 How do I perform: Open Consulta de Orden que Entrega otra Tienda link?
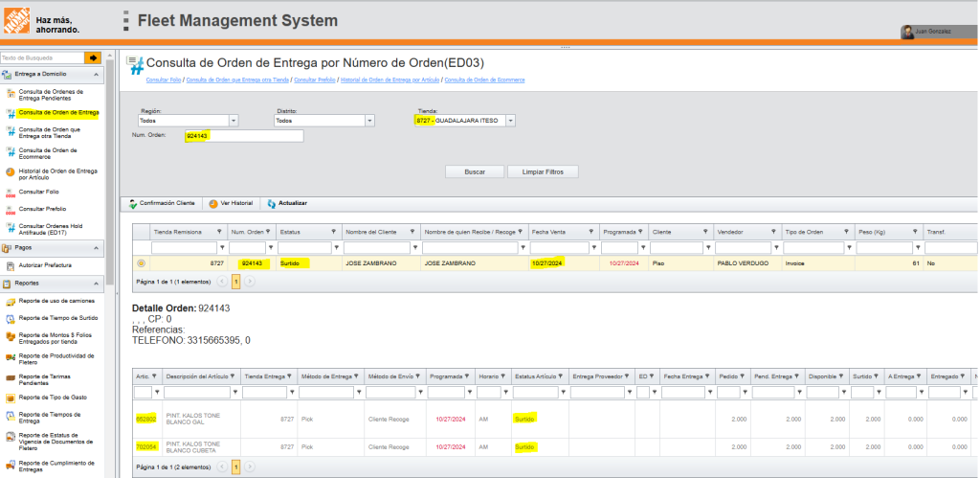point(237,80)
